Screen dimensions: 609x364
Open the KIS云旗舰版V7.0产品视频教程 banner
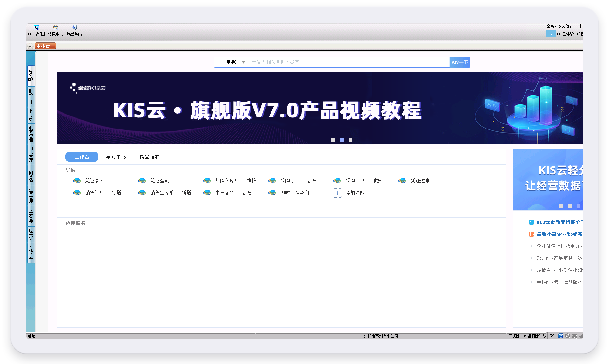point(320,108)
